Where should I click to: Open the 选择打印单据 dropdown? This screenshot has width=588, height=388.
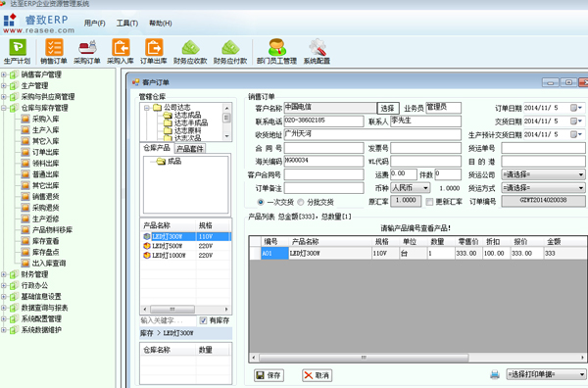point(581,374)
